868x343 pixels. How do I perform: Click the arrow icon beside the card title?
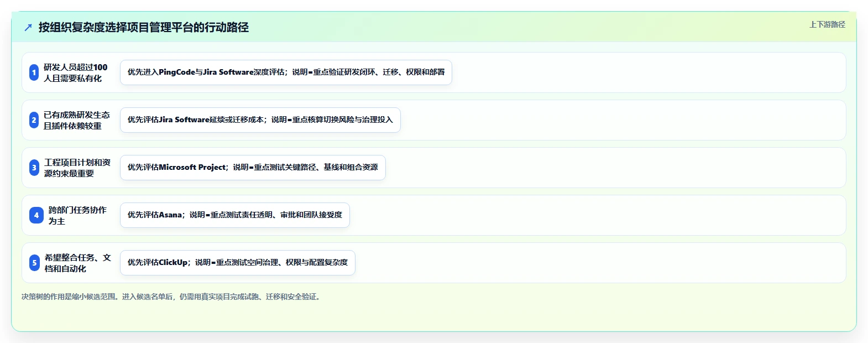[x=28, y=27]
